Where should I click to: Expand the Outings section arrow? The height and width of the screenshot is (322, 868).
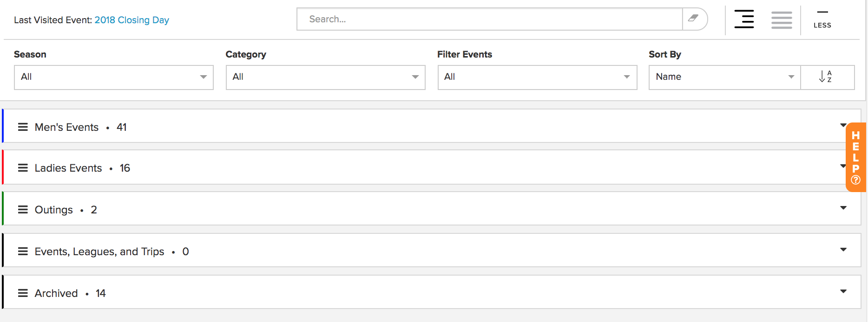click(x=843, y=208)
